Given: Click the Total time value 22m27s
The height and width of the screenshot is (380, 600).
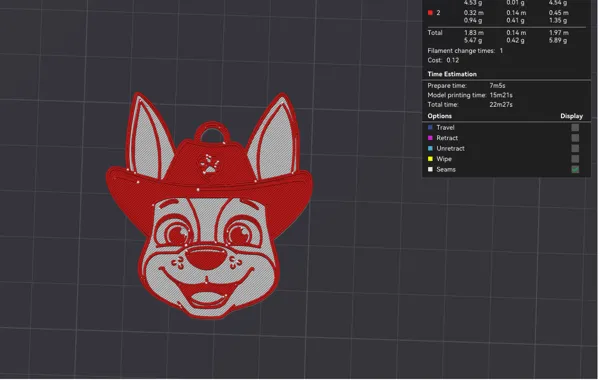Looking at the screenshot, I should 502,105.
